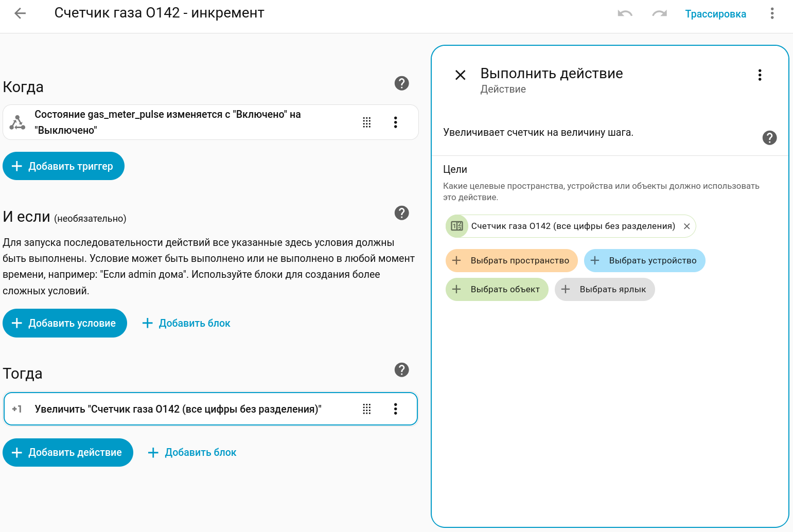Viewport: 793px width, 532px height.
Task: Open the trigger row three-dot menu
Action: pos(395,122)
